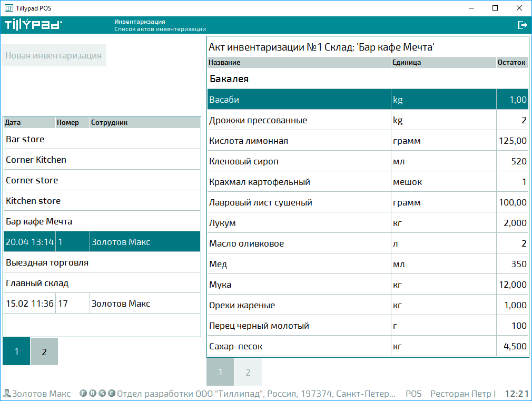
Task: Maximize the Tillypad POS window
Action: click(495, 8)
